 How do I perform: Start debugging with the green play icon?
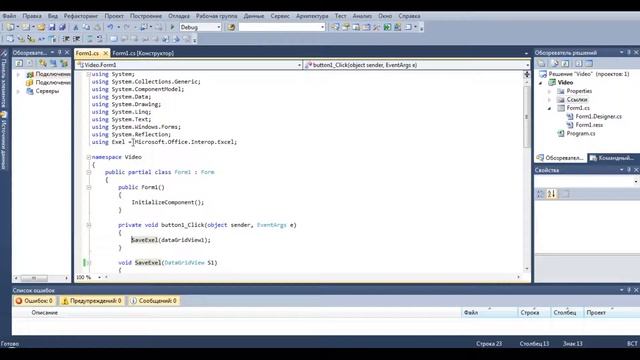(x=172, y=27)
